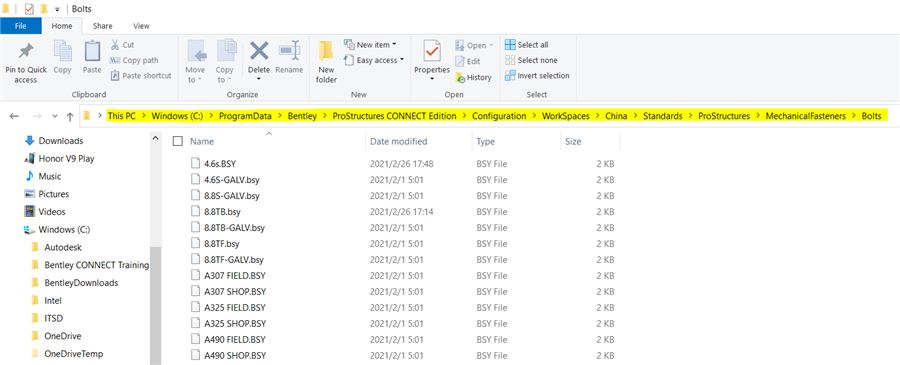Click the Back navigation arrow
This screenshot has height=365, width=900.
tap(14, 117)
